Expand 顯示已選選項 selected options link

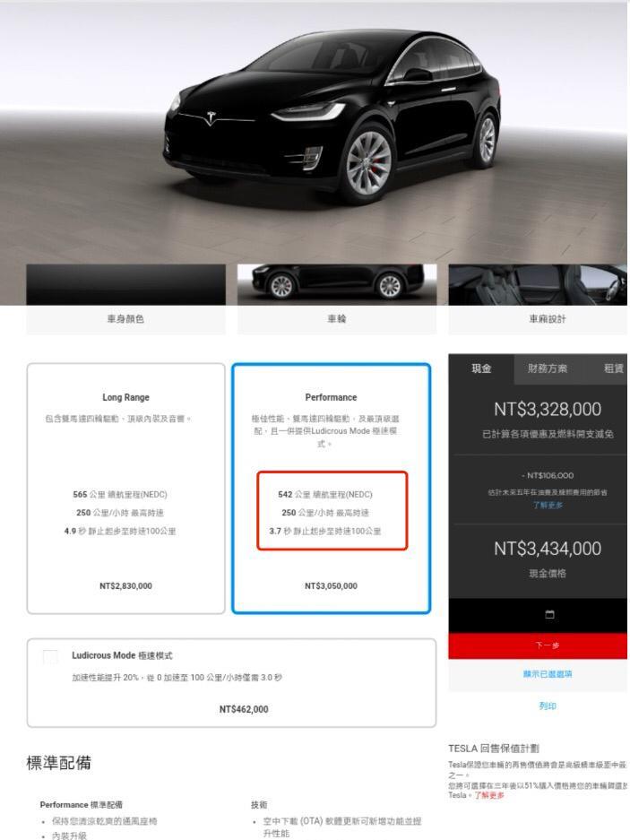(x=548, y=674)
